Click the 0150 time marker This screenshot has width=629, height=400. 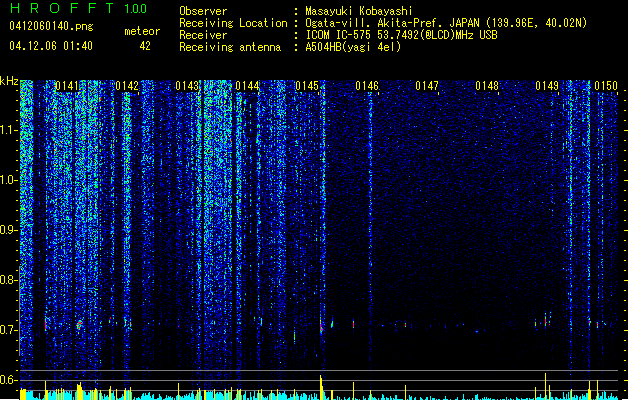606,86
